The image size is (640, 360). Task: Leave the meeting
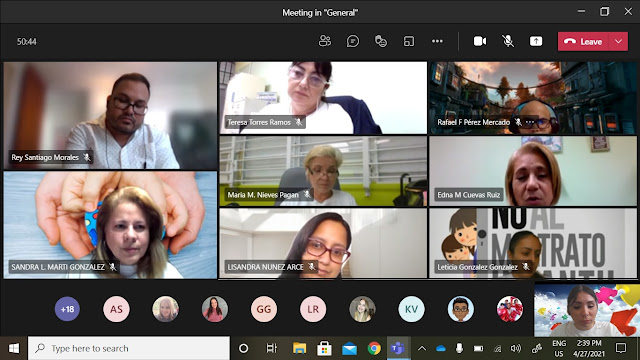pyautogui.click(x=583, y=42)
